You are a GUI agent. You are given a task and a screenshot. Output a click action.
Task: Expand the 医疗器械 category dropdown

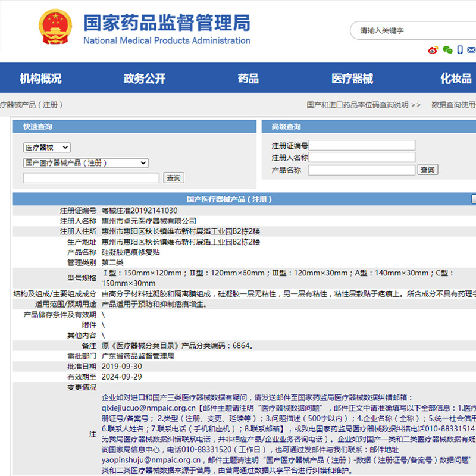pos(46,148)
